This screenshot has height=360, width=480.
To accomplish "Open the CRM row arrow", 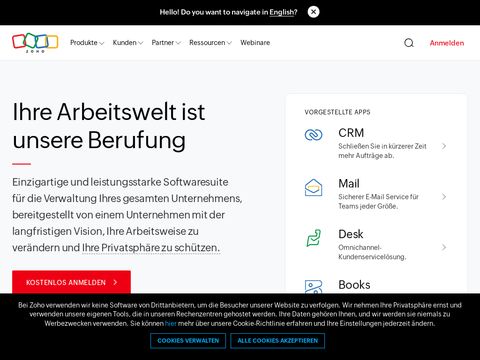I will click(444, 146).
